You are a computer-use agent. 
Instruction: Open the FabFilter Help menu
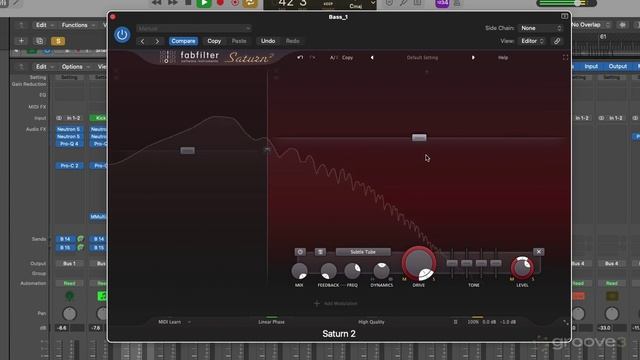coord(503,58)
